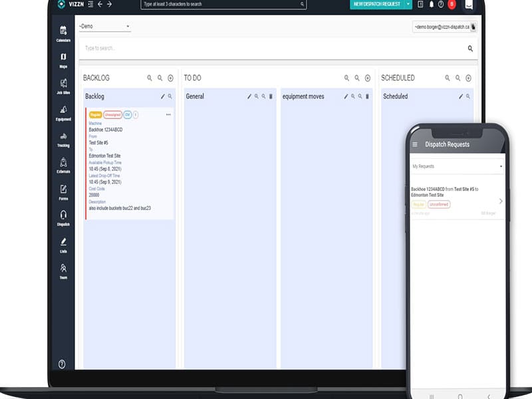532x399 pixels.
Task: Open the ~Demo project dropdown
Action: point(104,27)
